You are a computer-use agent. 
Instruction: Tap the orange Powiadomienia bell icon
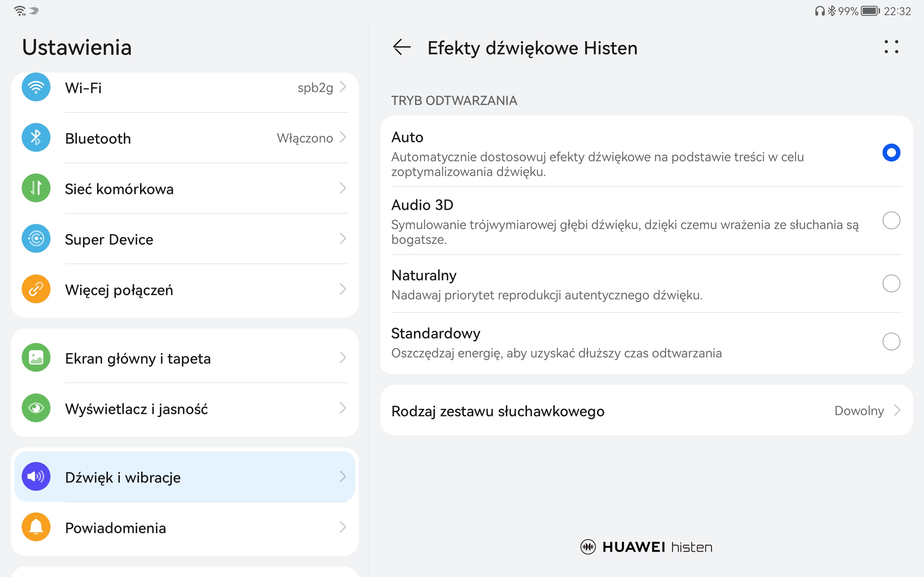[36, 527]
